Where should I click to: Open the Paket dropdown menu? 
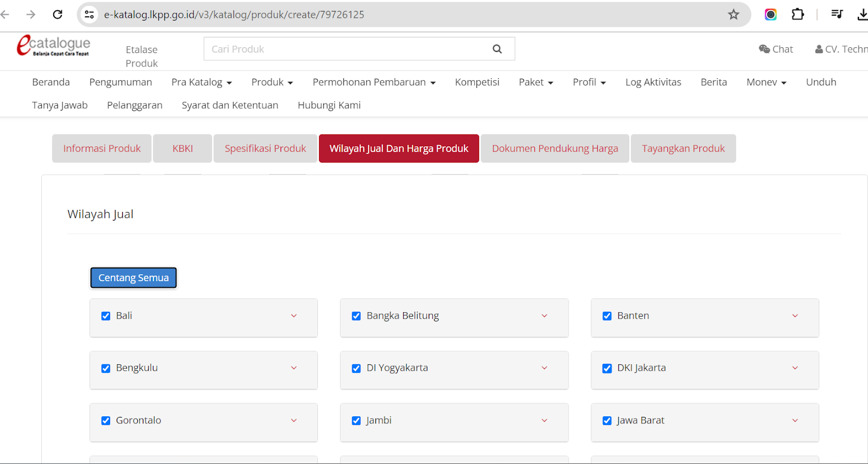coord(536,82)
